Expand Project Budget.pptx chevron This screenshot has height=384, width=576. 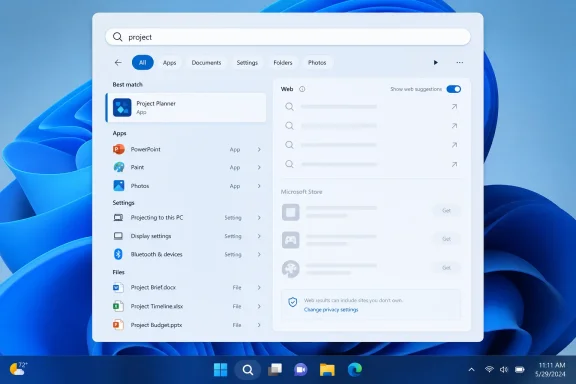coord(259,325)
